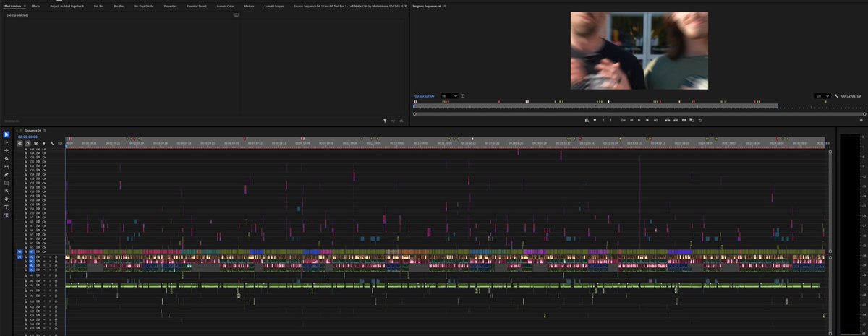The height and width of the screenshot is (336, 868).
Task: Open the Markers tab
Action: click(x=250, y=6)
